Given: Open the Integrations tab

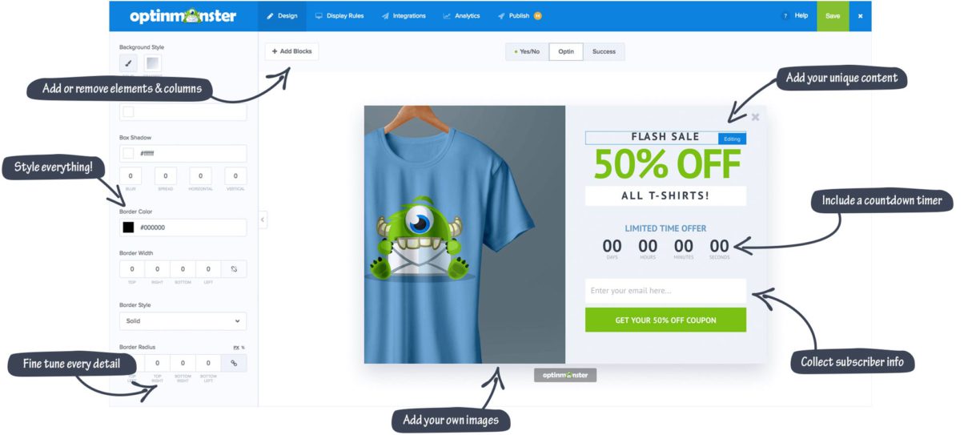Looking at the screenshot, I should pos(404,16).
